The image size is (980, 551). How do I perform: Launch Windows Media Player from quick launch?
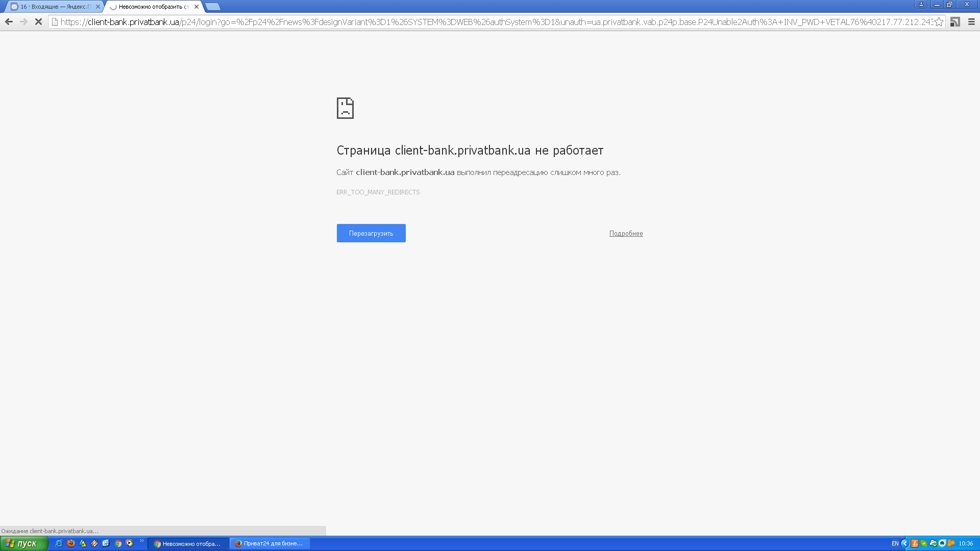click(x=130, y=543)
